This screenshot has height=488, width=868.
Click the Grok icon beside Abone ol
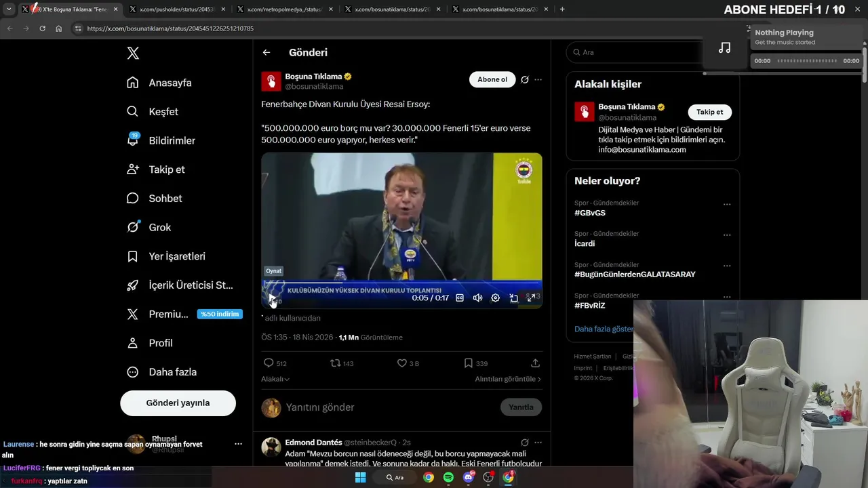[525, 80]
